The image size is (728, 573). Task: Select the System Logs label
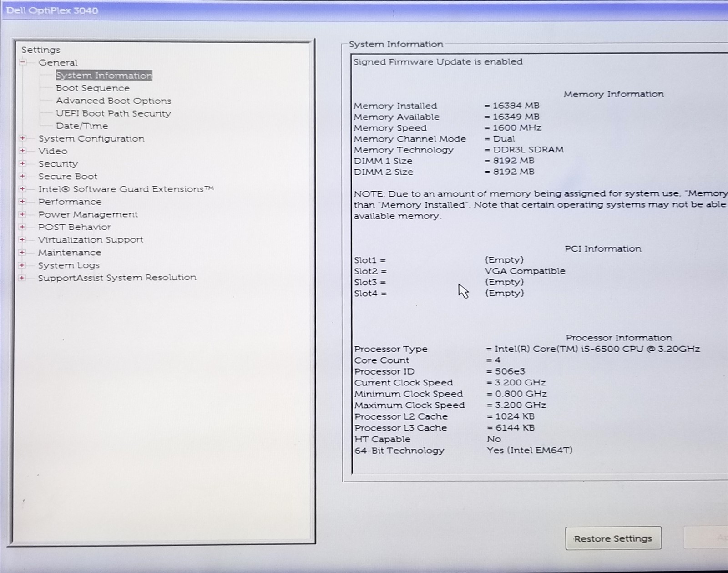[69, 265]
